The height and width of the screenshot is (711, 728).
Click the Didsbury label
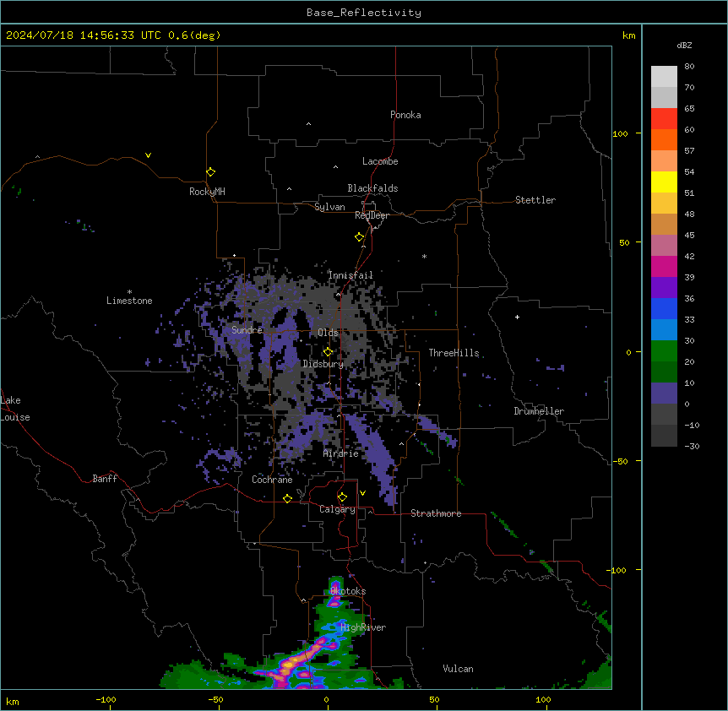coord(323,364)
